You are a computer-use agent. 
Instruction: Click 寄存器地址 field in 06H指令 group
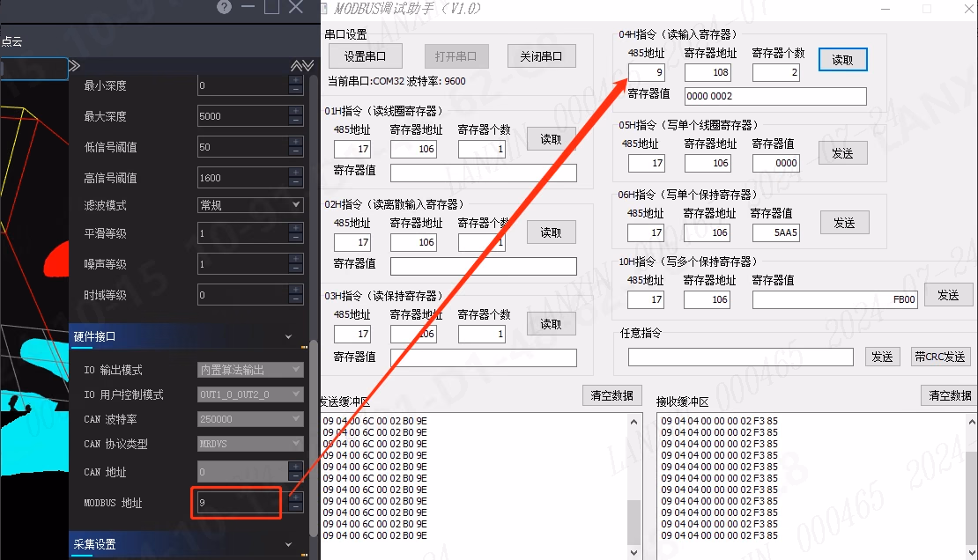pos(708,232)
